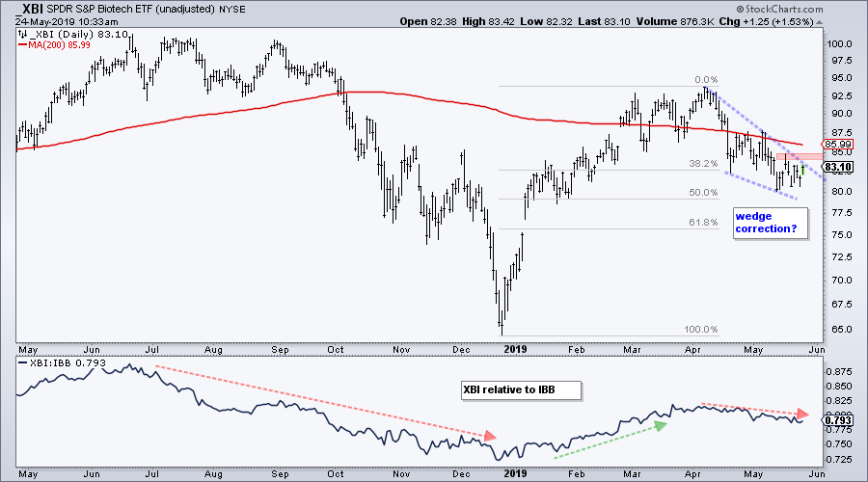Click the 100.0 price axis label
The width and height of the screenshot is (868, 482).
(x=838, y=43)
